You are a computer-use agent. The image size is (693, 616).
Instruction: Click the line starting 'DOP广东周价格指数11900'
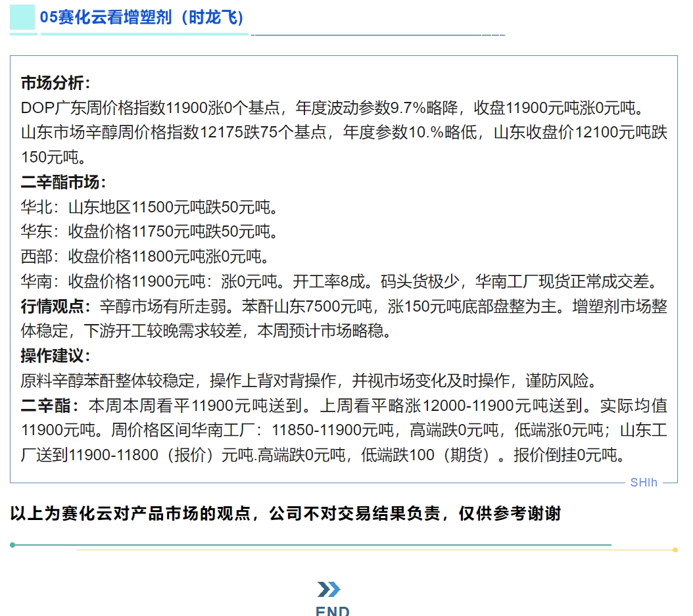(x=333, y=107)
